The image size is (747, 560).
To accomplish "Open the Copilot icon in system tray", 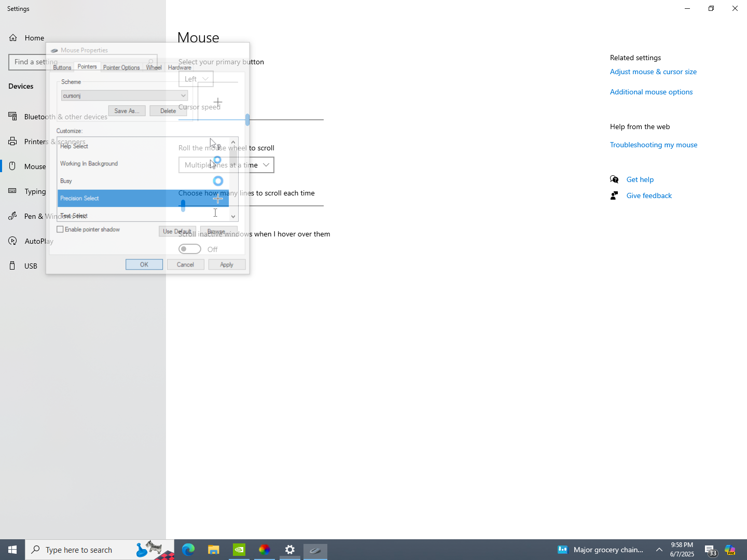I will (x=730, y=550).
